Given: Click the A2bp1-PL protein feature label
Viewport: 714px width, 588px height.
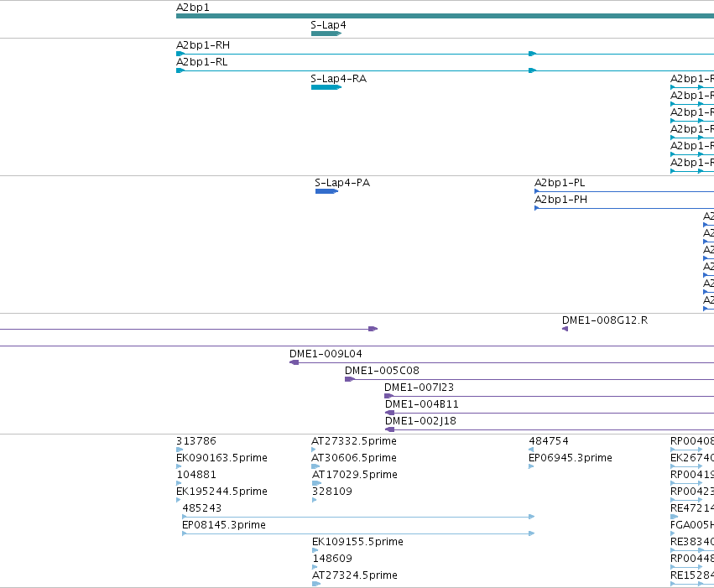Looking at the screenshot, I should (560, 183).
